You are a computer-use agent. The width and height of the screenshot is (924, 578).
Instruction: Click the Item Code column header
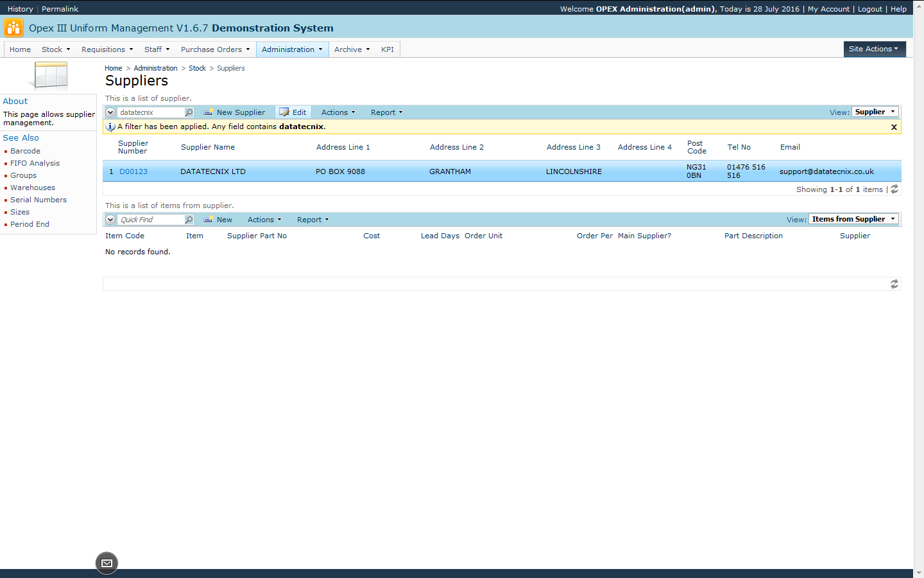coord(124,236)
